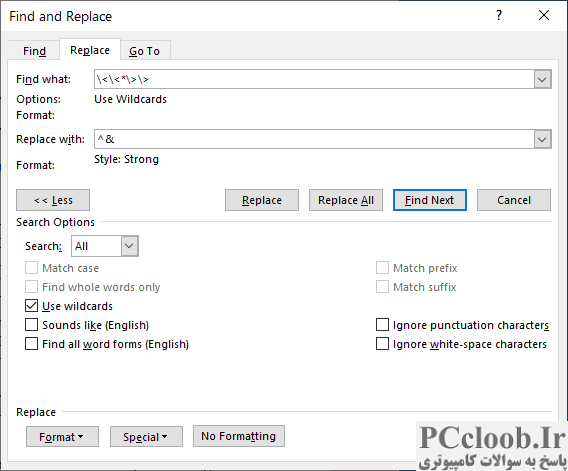Check Ignore punctuation characters
568x471 pixels.
click(x=382, y=325)
